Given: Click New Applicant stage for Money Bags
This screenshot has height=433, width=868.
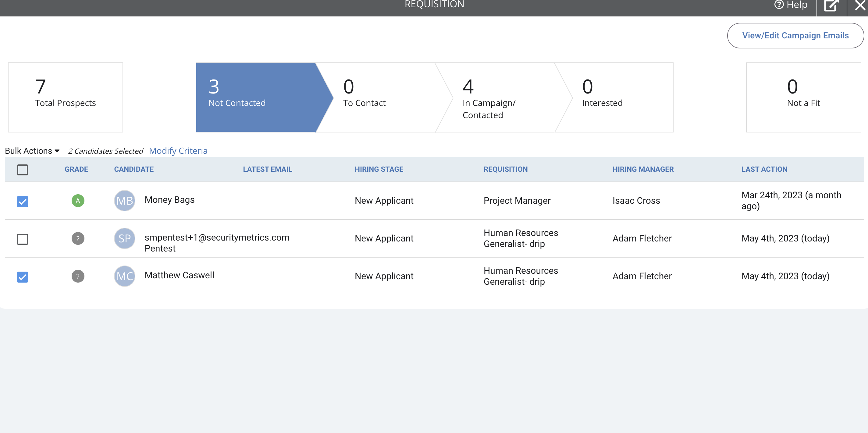Looking at the screenshot, I should click(x=384, y=201).
